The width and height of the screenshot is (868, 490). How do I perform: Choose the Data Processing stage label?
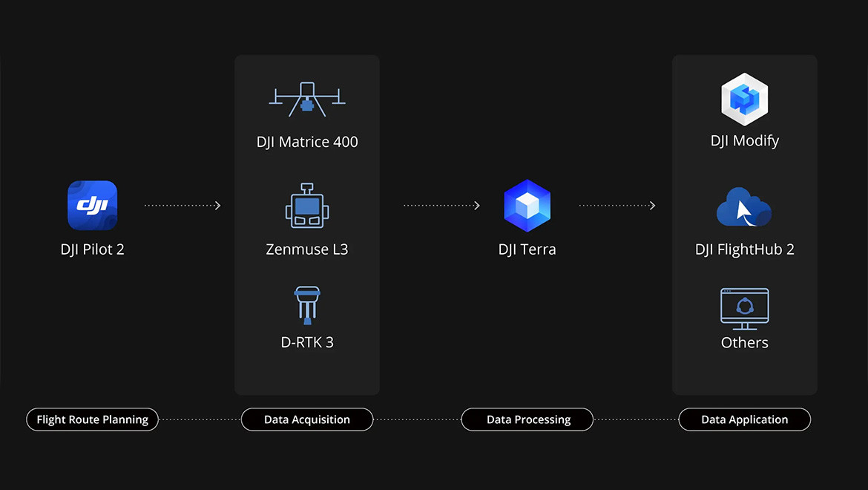point(527,419)
